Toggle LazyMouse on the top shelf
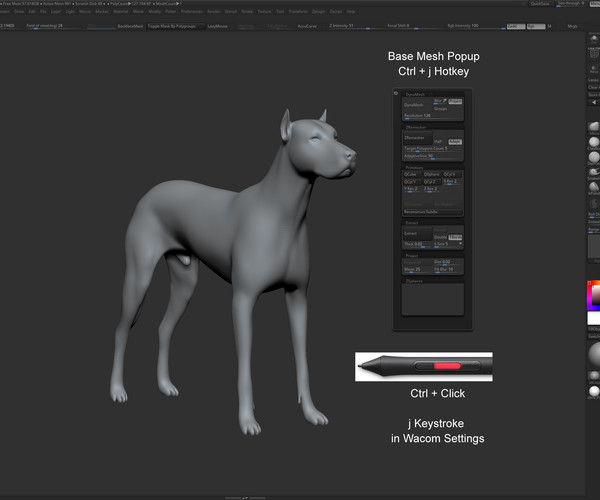This screenshot has width=600, height=500. click(x=217, y=26)
